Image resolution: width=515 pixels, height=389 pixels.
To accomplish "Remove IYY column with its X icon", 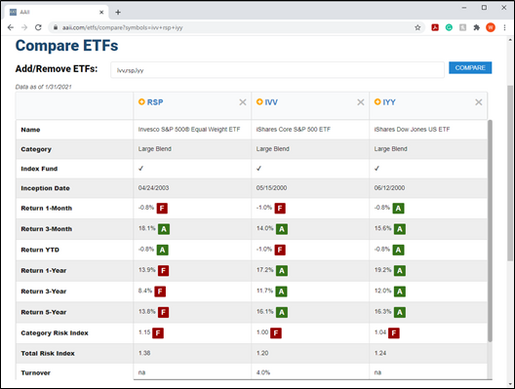I will 479,102.
